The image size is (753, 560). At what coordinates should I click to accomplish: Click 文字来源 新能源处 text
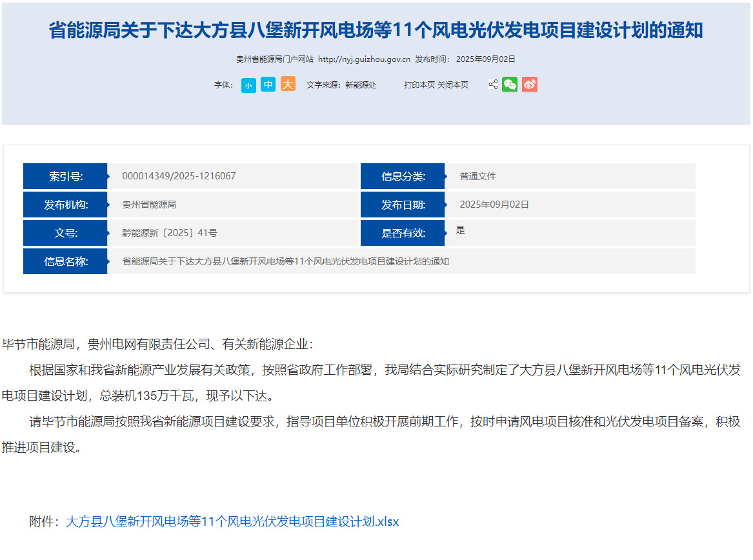coord(341,85)
